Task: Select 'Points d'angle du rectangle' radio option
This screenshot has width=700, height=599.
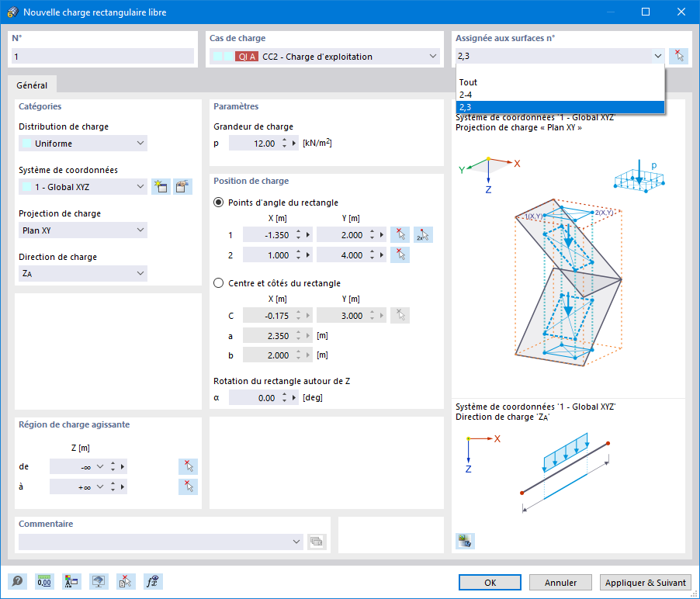Action: (218, 203)
